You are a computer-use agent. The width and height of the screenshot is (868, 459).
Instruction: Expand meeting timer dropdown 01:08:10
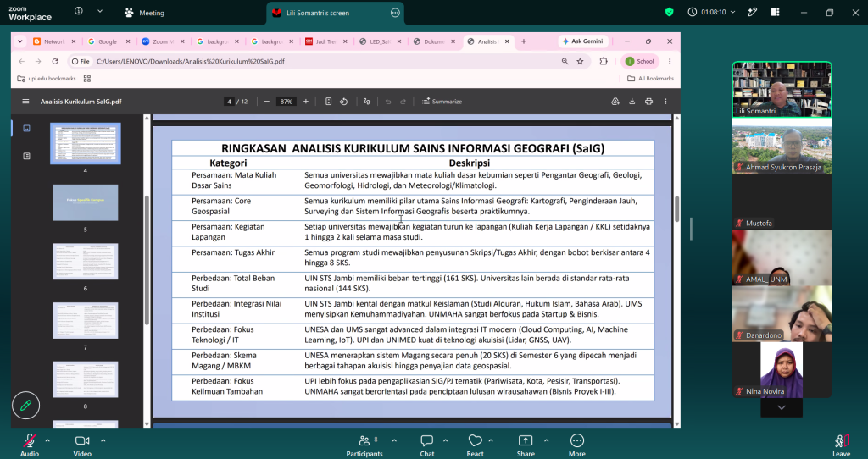point(733,12)
